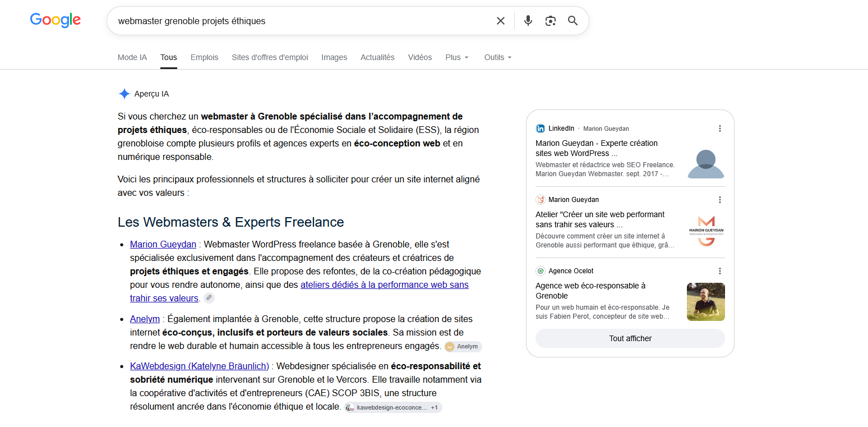The width and height of the screenshot is (868, 427).
Task: Open 'Atelier Créer un site web performant' result
Action: [600, 219]
